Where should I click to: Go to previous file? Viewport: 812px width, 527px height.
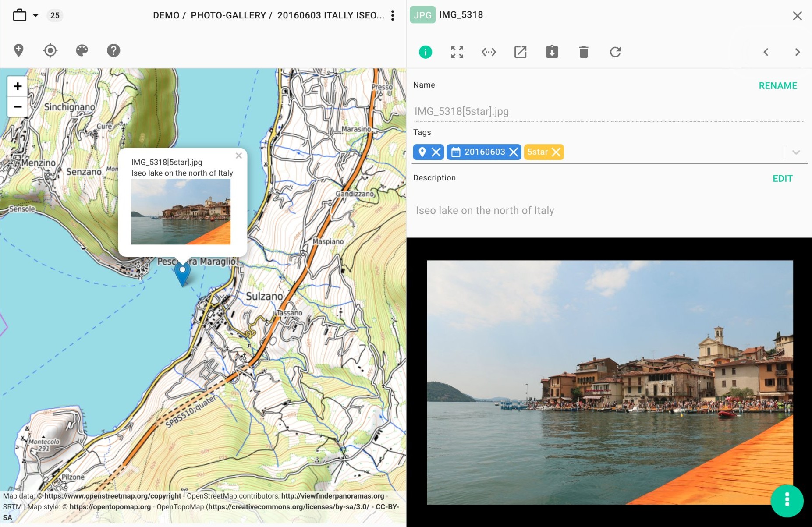(766, 52)
